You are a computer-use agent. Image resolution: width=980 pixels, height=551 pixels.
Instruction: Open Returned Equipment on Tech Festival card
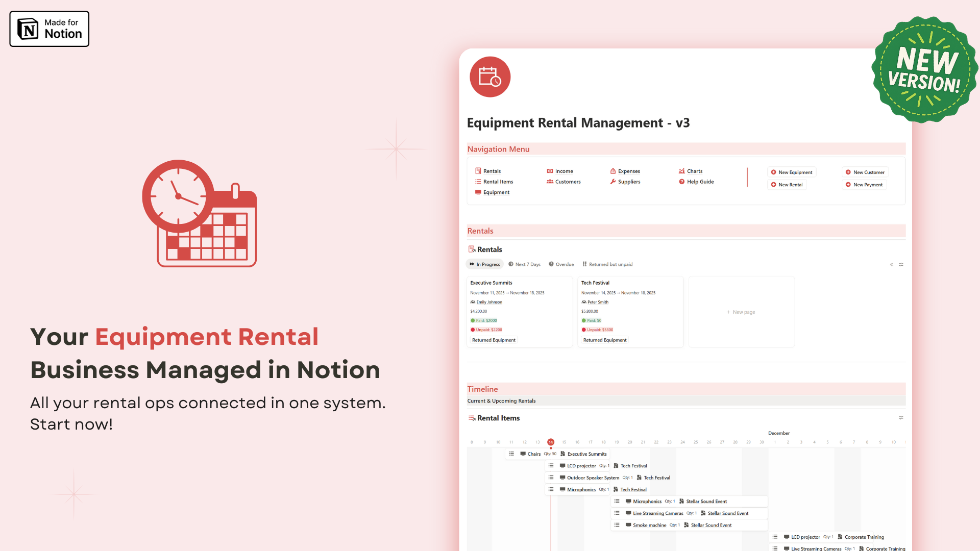tap(604, 340)
